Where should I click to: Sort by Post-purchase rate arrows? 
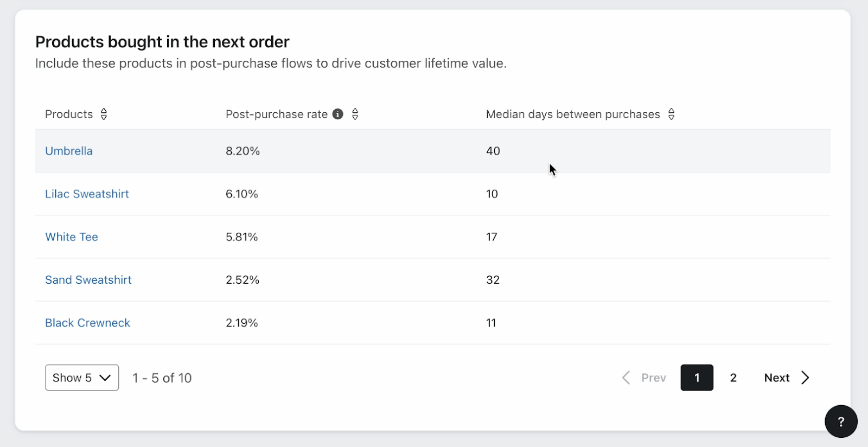(355, 114)
